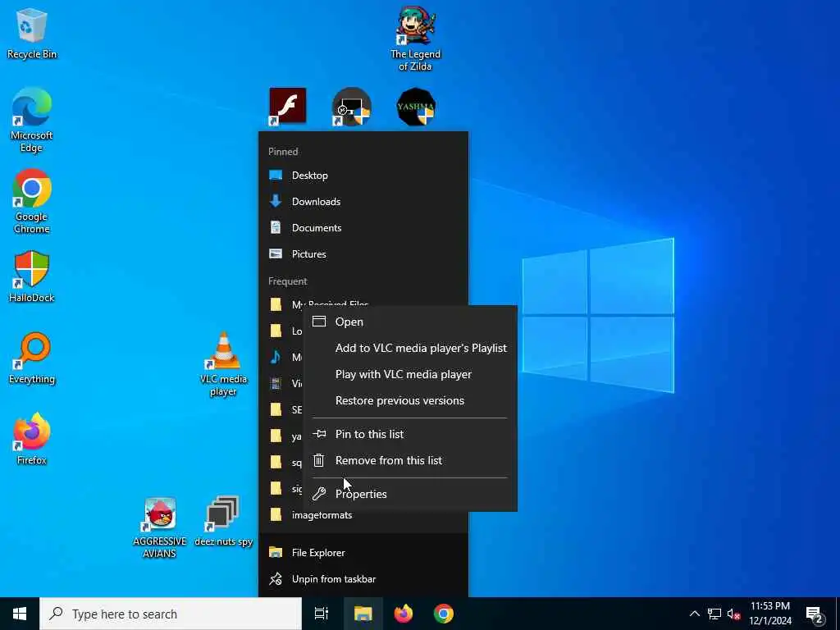Choose Play with VLC media player
The width and height of the screenshot is (840, 630).
pos(410,374)
